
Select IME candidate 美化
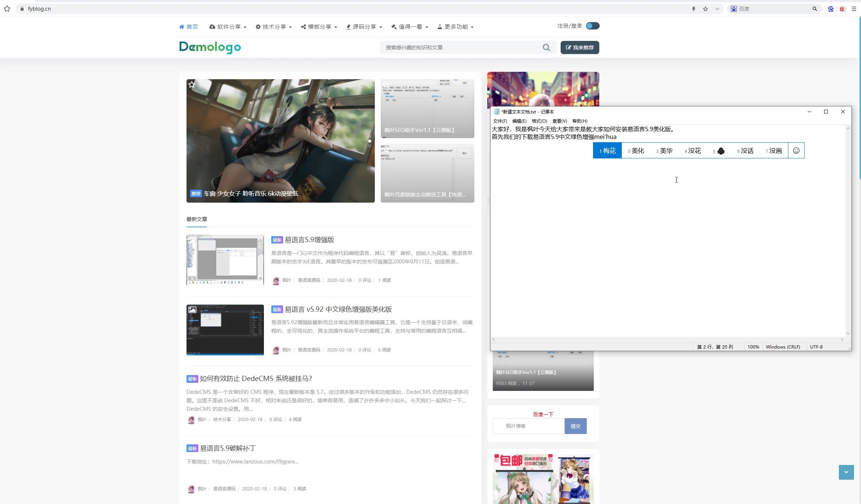(x=637, y=151)
